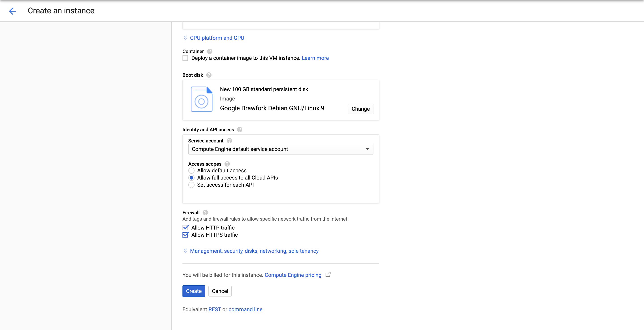Cancel instance creation
644x330 pixels.
220,291
